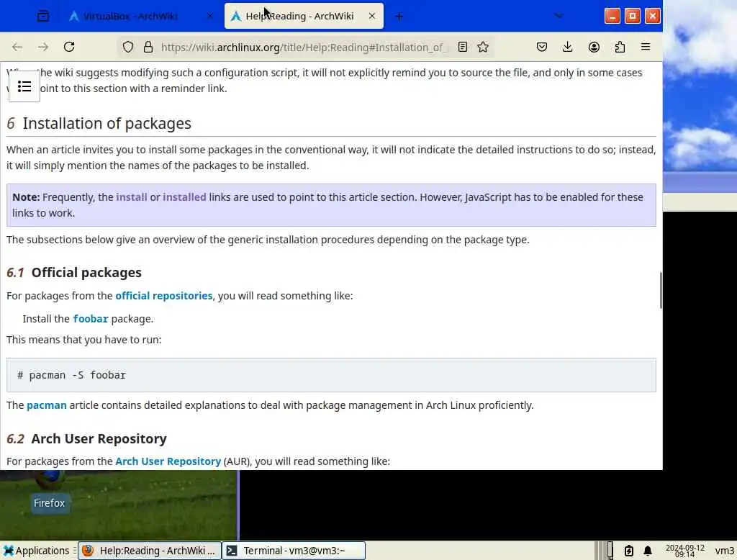Image resolution: width=737 pixels, height=560 pixels.
Task: Open the notifications bell in tray
Action: click(648, 551)
